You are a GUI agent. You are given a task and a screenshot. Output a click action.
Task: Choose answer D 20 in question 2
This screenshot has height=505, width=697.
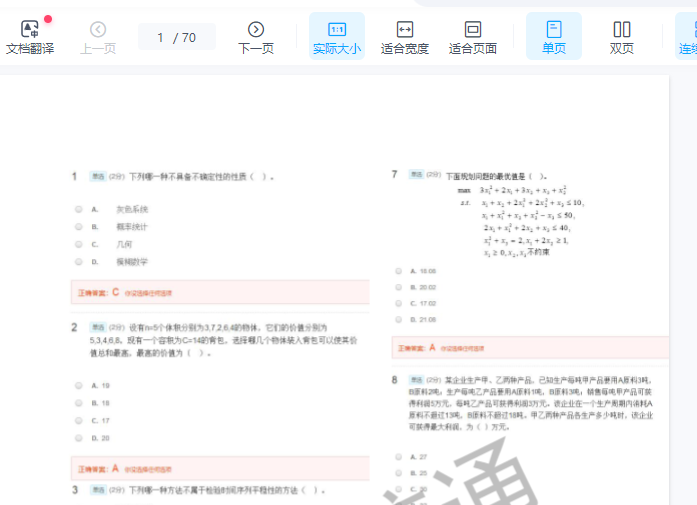pos(79,438)
